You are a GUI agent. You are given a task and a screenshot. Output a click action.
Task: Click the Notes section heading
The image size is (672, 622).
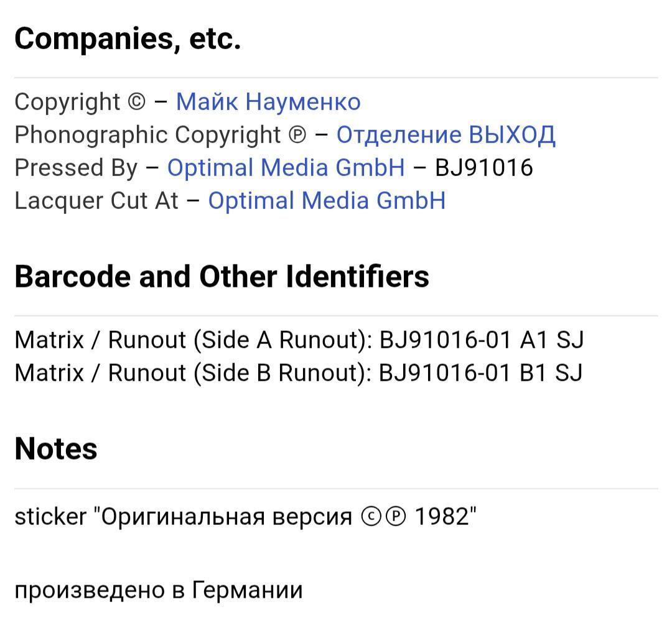(56, 449)
